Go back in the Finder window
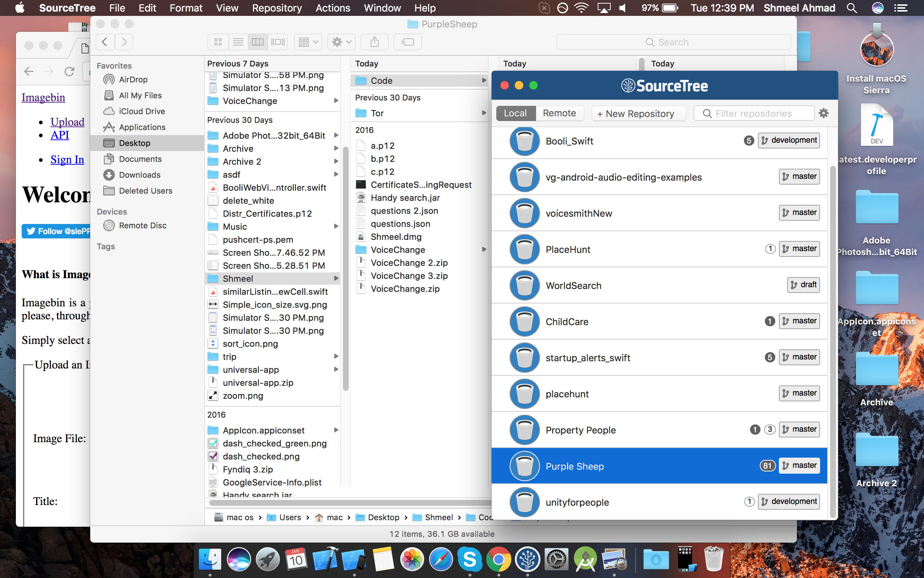This screenshot has height=578, width=924. [105, 42]
